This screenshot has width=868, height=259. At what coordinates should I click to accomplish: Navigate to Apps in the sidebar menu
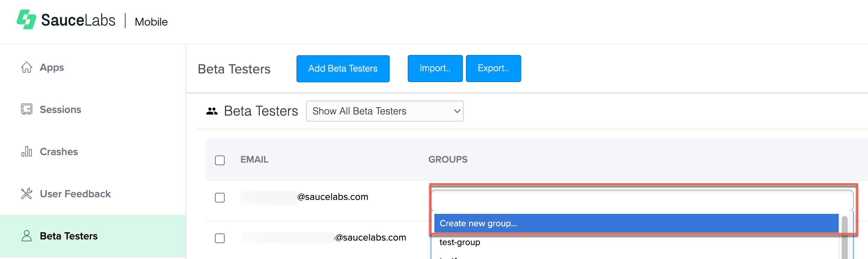51,67
